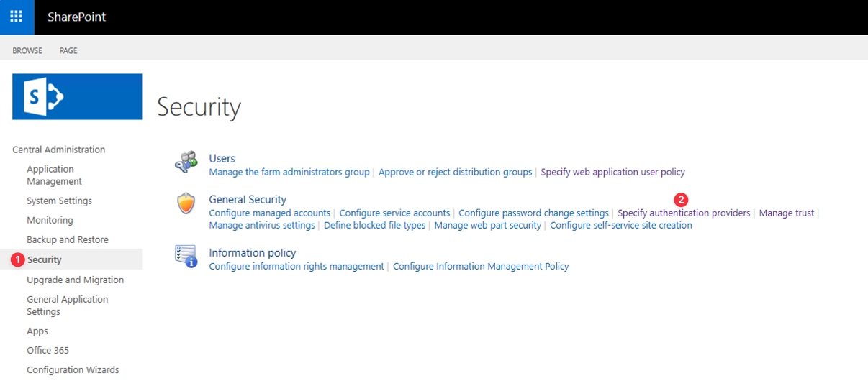This screenshot has height=386, width=868.
Task: Click Configure managed accounts link
Action: pyautogui.click(x=269, y=213)
